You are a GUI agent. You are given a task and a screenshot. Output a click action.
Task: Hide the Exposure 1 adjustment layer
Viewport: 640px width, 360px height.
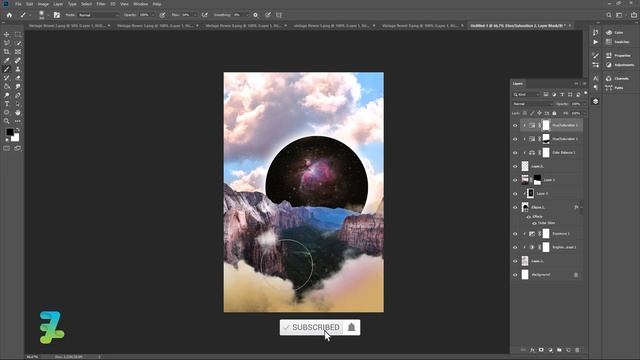[515, 234]
